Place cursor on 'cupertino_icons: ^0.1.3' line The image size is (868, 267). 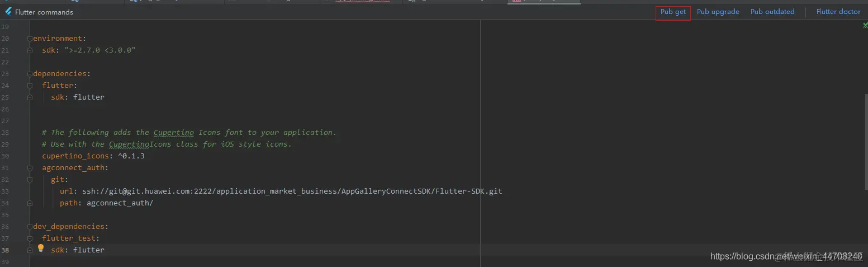93,156
